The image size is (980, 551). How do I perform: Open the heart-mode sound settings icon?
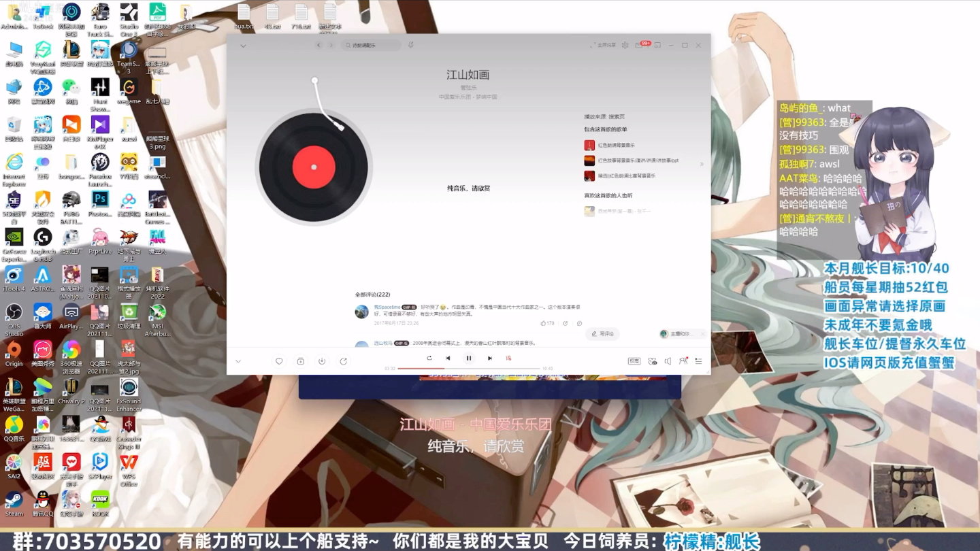[x=652, y=361]
